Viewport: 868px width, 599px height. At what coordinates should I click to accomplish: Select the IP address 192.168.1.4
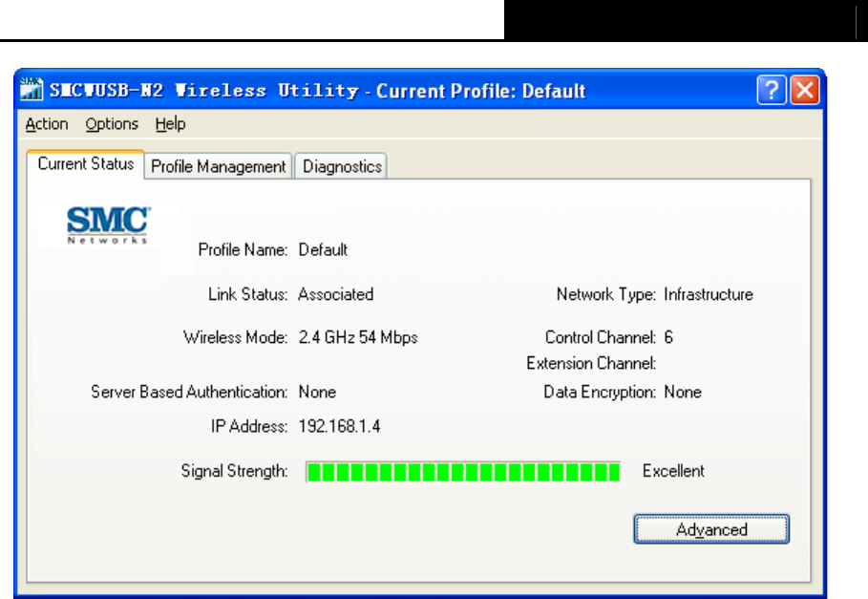pos(339,426)
